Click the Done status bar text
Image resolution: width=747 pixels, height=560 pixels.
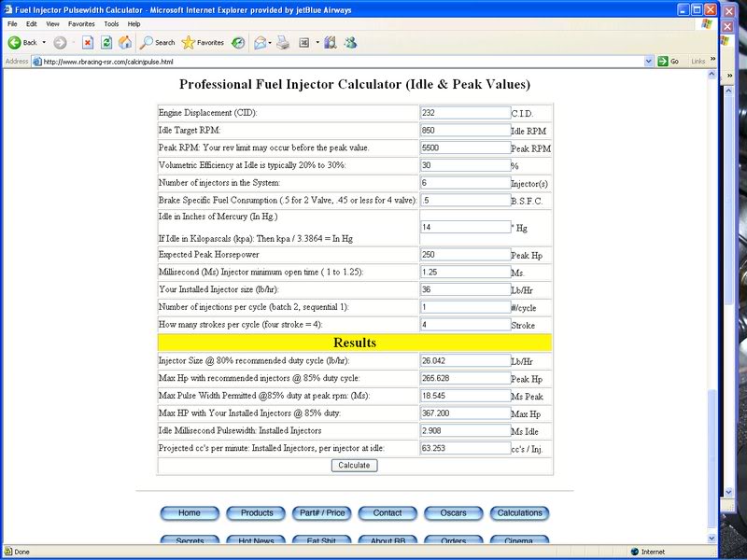pos(21,552)
